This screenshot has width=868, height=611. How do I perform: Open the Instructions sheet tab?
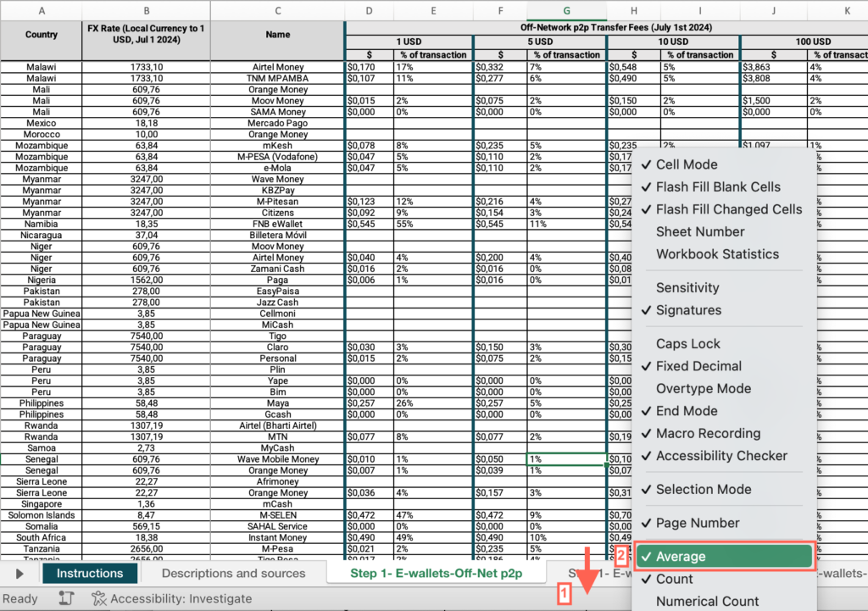tap(90, 574)
